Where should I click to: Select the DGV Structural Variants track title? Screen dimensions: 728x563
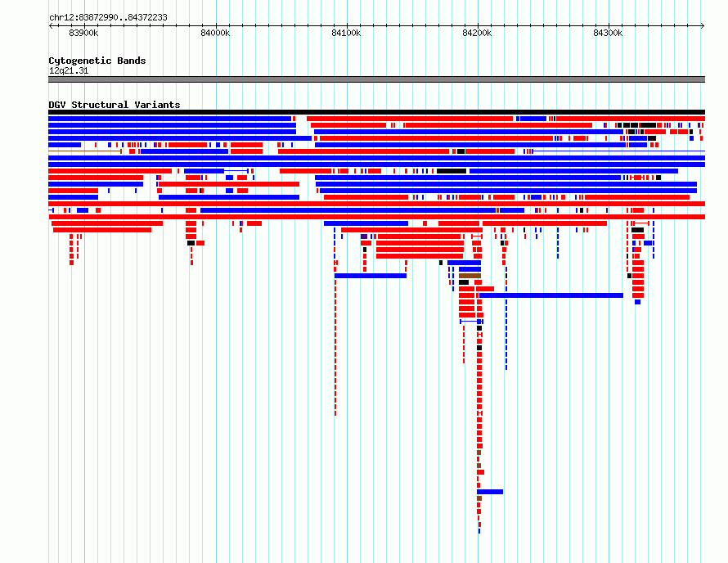pos(115,105)
